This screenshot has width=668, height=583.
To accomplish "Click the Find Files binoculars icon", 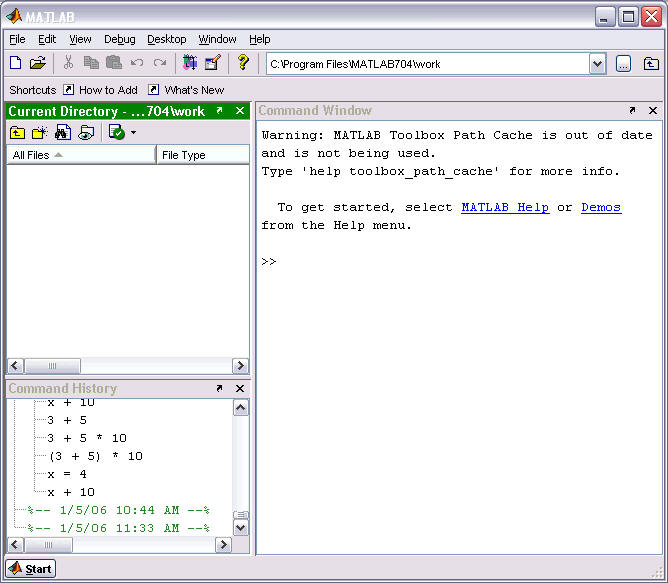I will pos(62,132).
